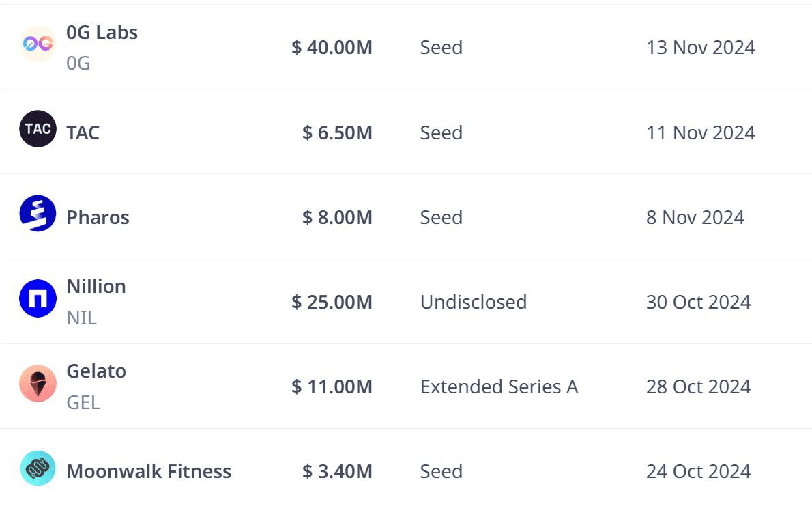Select the $ 40.00M raise amount

click(332, 47)
